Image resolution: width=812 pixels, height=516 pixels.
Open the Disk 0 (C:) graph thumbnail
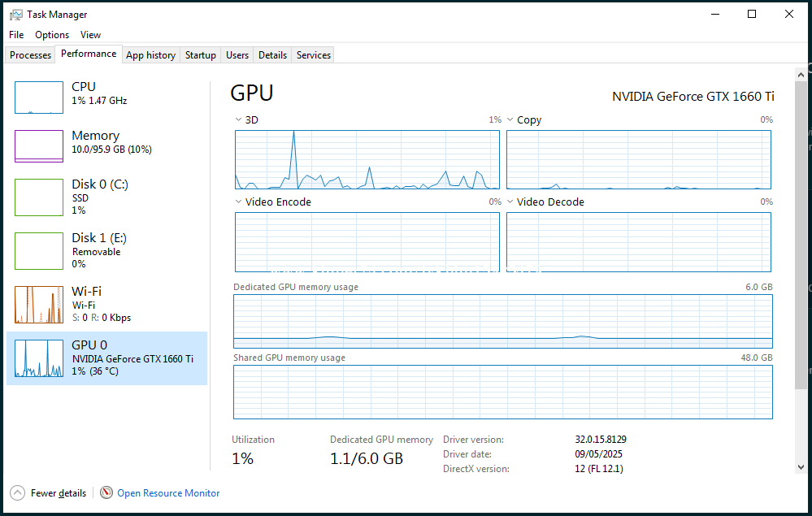[39, 197]
